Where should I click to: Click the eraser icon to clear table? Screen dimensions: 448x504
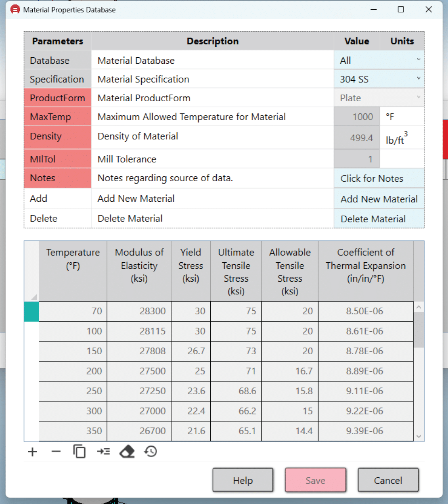coord(127,452)
